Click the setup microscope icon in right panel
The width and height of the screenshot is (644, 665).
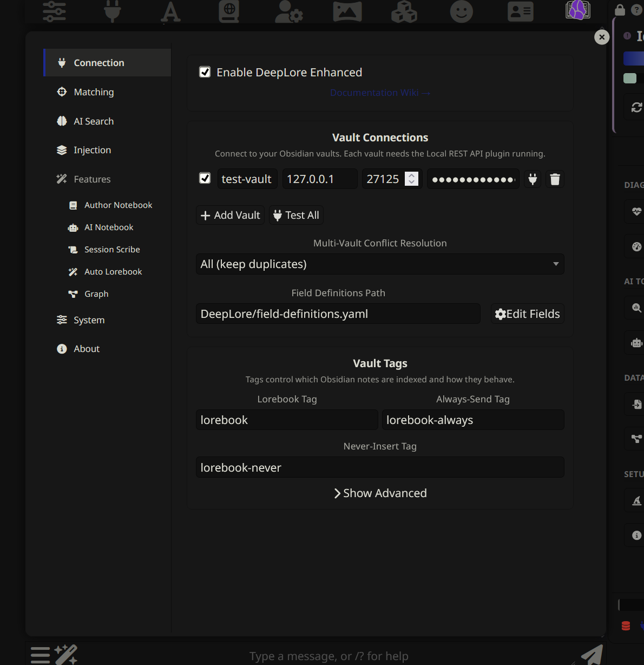[x=636, y=500]
